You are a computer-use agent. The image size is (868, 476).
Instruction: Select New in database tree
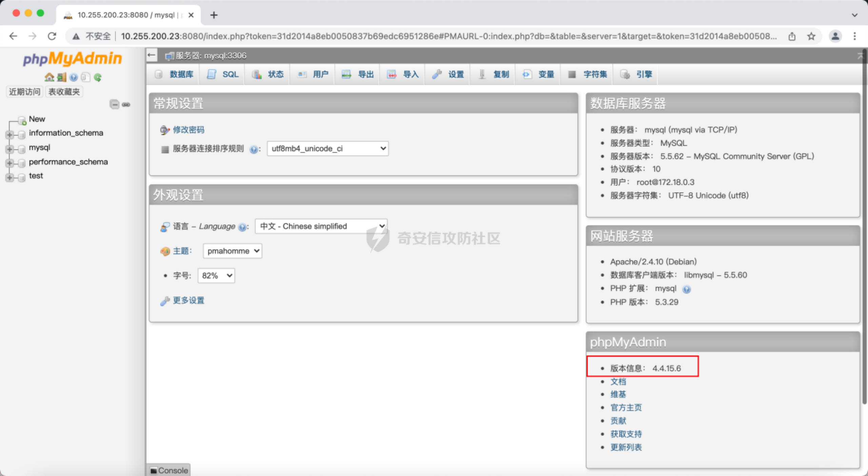(x=37, y=119)
